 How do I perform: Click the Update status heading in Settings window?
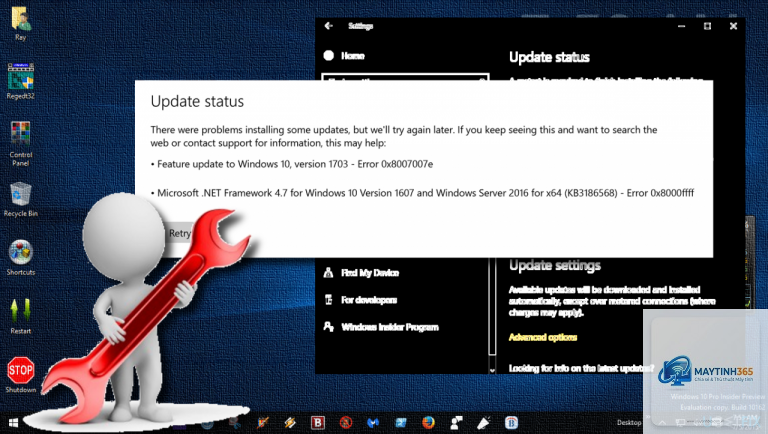(549, 57)
